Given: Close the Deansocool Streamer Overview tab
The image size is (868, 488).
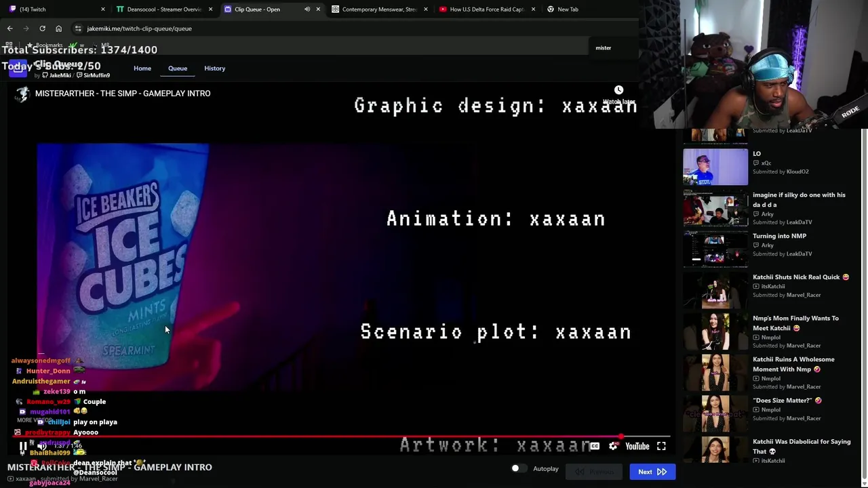Looking at the screenshot, I should [210, 9].
